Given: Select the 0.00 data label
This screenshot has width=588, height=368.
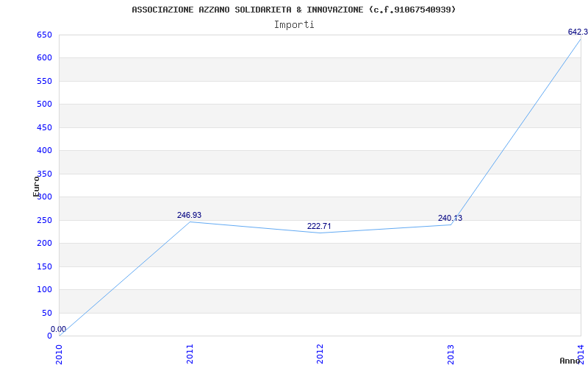Looking at the screenshot, I should point(58,329).
